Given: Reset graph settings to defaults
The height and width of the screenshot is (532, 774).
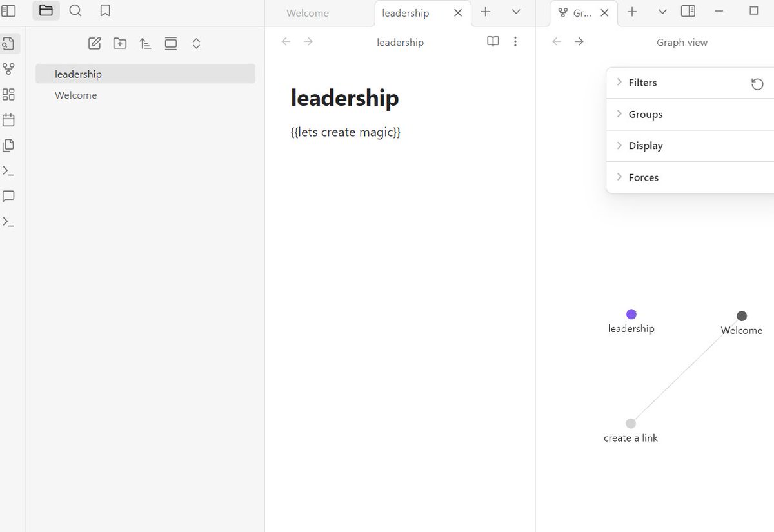Looking at the screenshot, I should 757,84.
